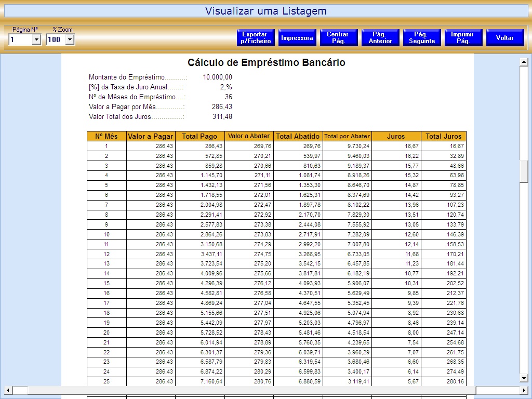
Task: Go to previous page with Pág. Anterior
Action: tap(380, 37)
